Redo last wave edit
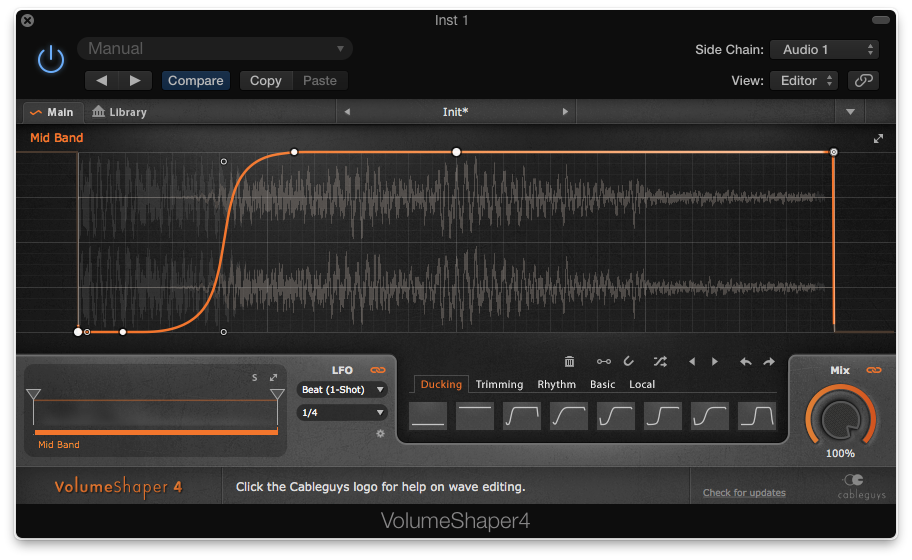This screenshot has width=912, height=560. (x=769, y=362)
